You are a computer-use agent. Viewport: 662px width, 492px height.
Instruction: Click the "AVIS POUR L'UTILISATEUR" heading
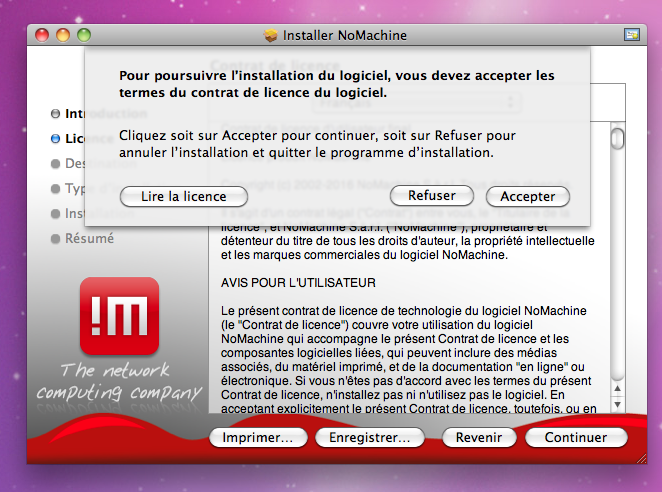pyautogui.click(x=298, y=283)
